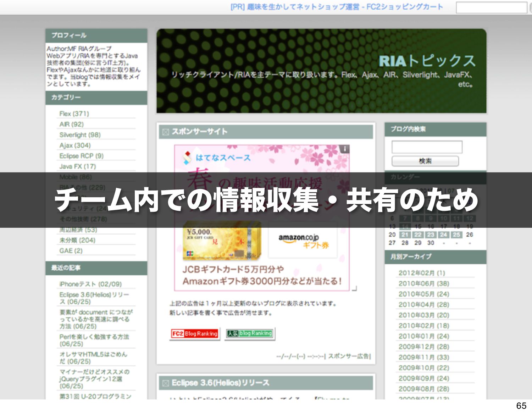Click the Eclipse 3.6(Helios)リリース post title
The width and height of the screenshot is (532, 414).
[x=220, y=383]
